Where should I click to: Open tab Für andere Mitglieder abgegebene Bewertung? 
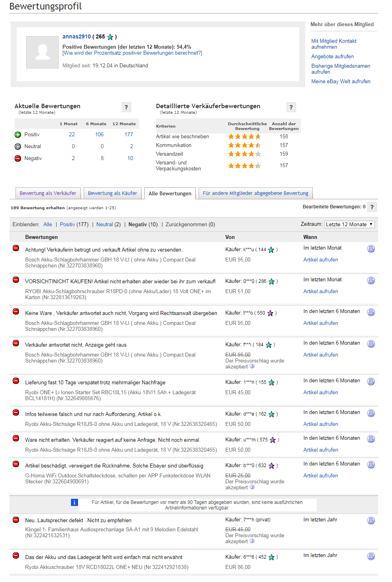(x=255, y=193)
